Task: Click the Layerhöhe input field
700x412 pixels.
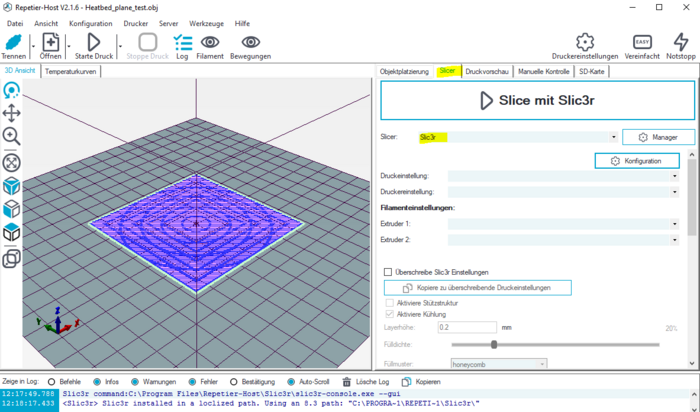Action: pyautogui.click(x=466, y=327)
